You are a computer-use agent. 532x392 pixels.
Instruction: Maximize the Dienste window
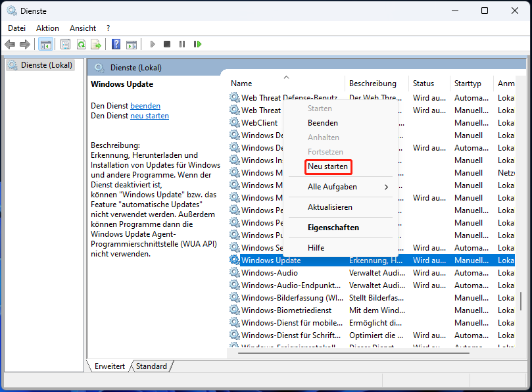pyautogui.click(x=485, y=11)
